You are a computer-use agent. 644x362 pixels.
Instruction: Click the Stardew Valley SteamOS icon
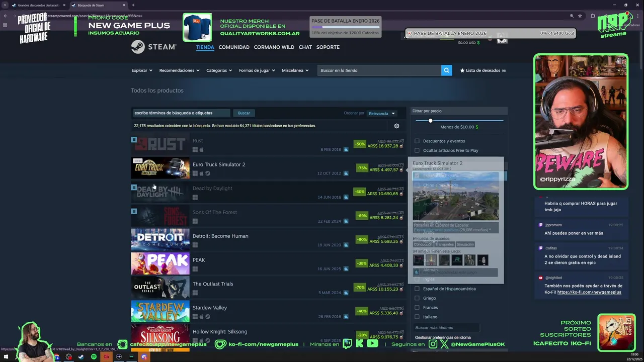(208, 317)
